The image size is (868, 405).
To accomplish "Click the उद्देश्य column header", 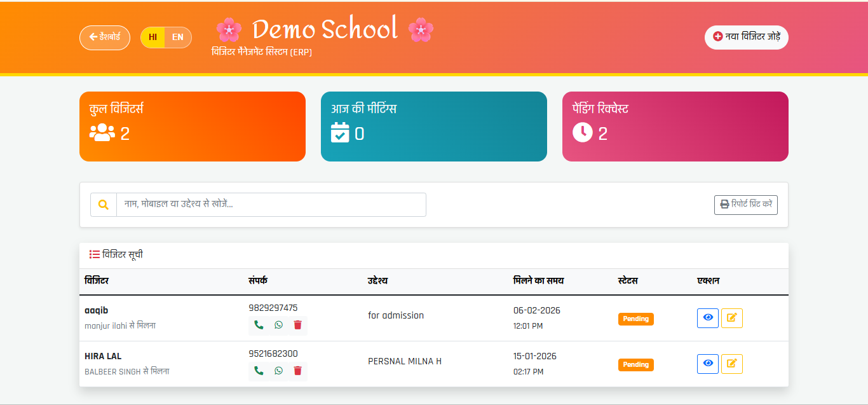I will click(378, 280).
